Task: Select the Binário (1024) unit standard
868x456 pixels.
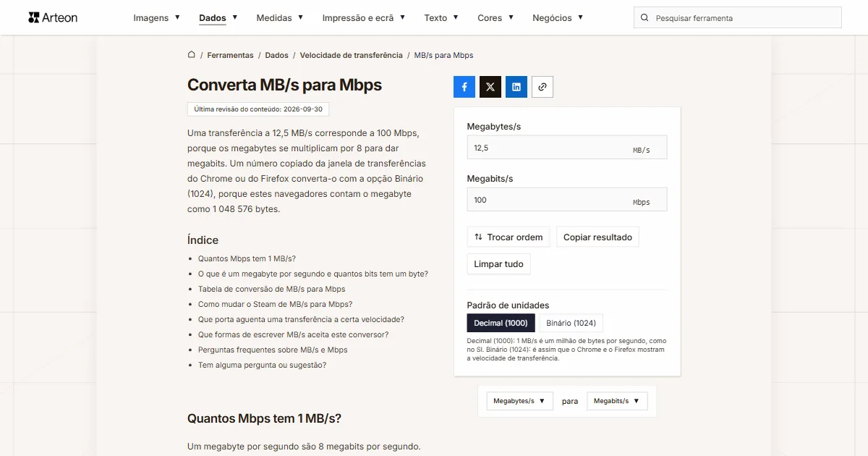Action: 571,323
